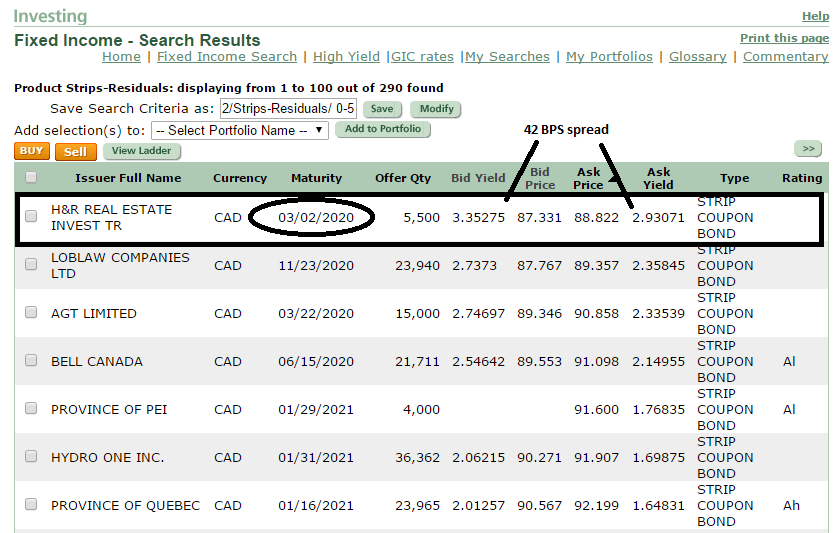Click HYDRO ONE INC. issuer name
Viewport: 839px width, 533px height.
click(x=108, y=458)
